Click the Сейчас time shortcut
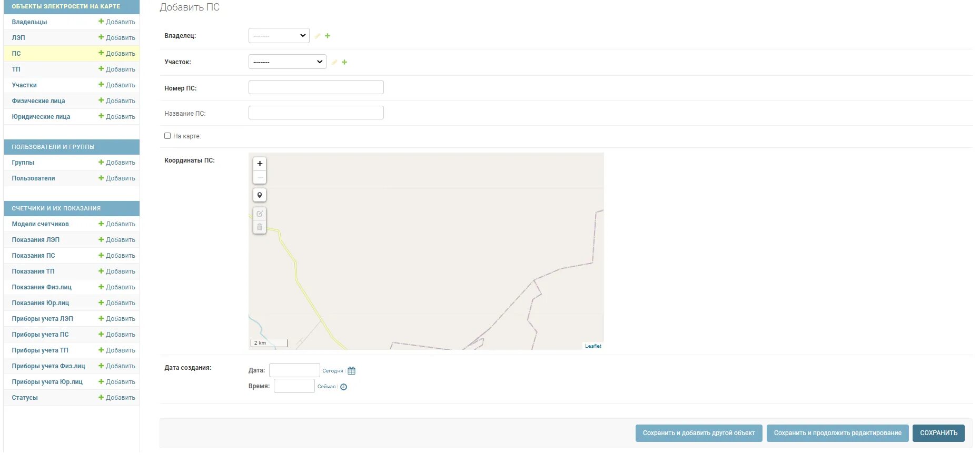Screen dimensions: 980x464 pyautogui.click(x=326, y=387)
